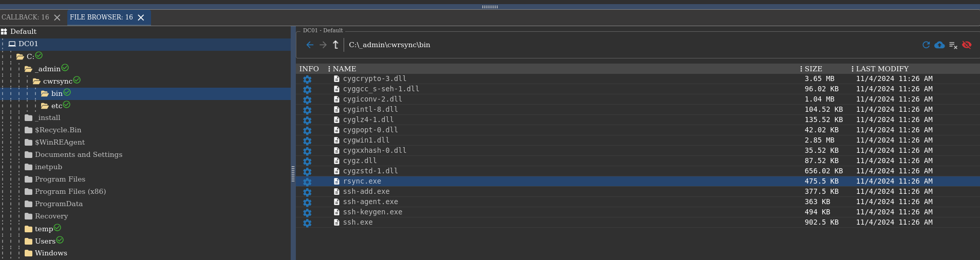This screenshot has height=260, width=980.
Task: Open info gear for cyggcc_s-seh-1.dll
Action: (307, 90)
